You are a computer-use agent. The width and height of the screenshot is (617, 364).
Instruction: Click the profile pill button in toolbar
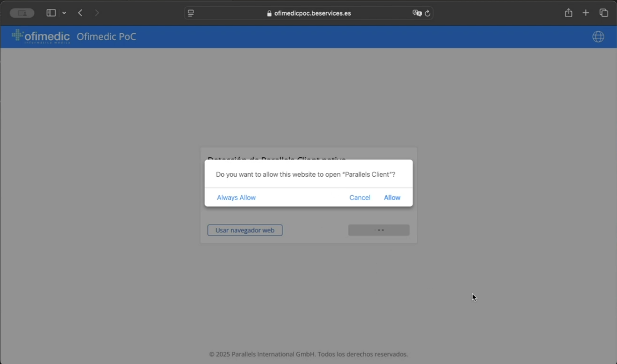(x=22, y=13)
